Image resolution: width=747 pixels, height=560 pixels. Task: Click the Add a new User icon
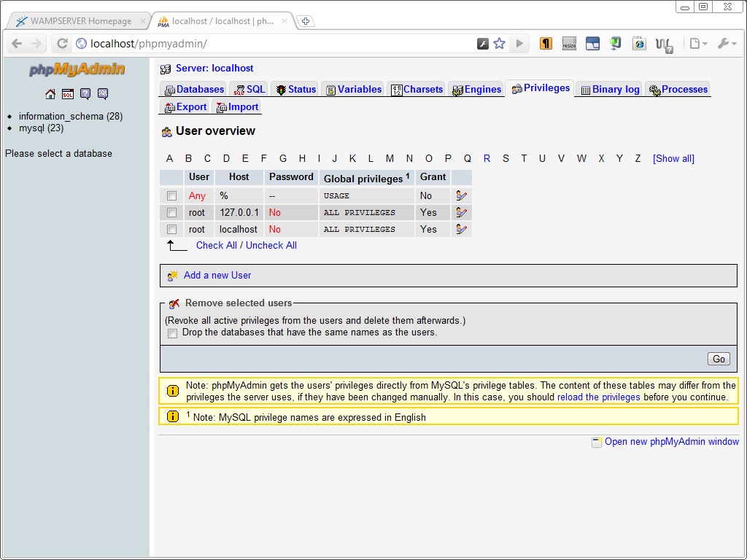coord(172,276)
